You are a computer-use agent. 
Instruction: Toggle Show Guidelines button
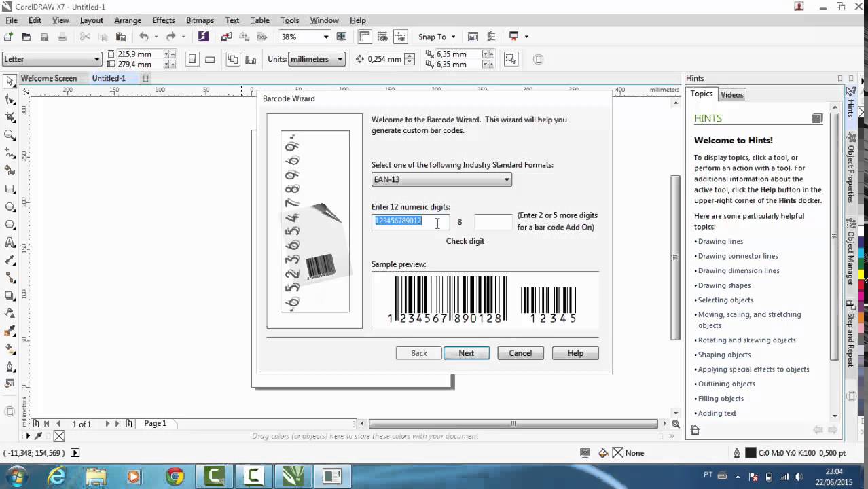coord(401,37)
